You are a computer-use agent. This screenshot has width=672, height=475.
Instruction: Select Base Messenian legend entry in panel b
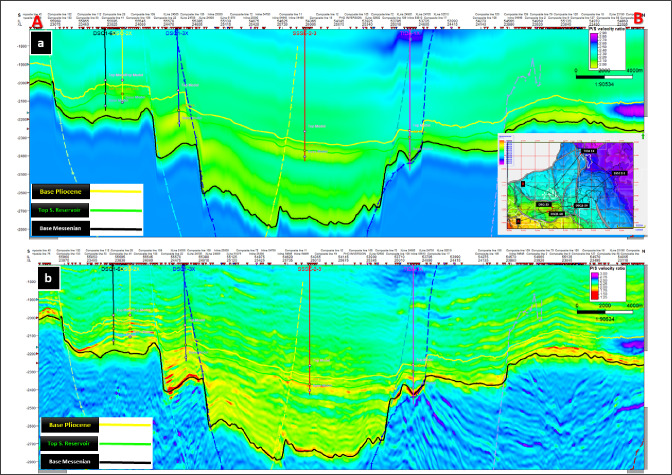(70, 462)
